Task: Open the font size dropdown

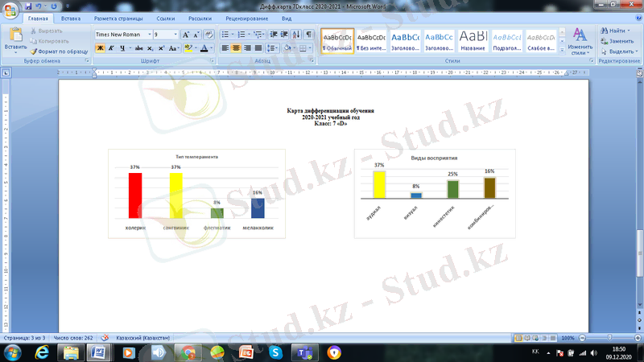Action: coord(175,35)
